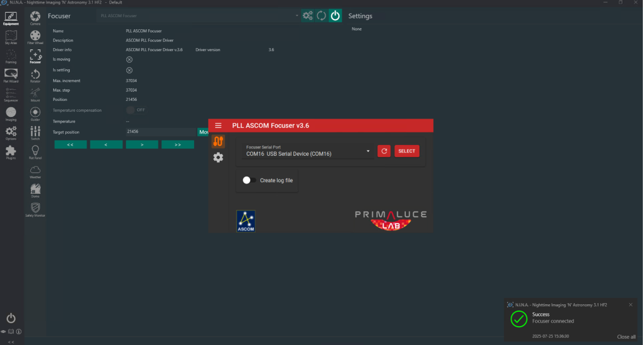Toggle the Create log file switch
644x345 pixels.
[249, 180]
